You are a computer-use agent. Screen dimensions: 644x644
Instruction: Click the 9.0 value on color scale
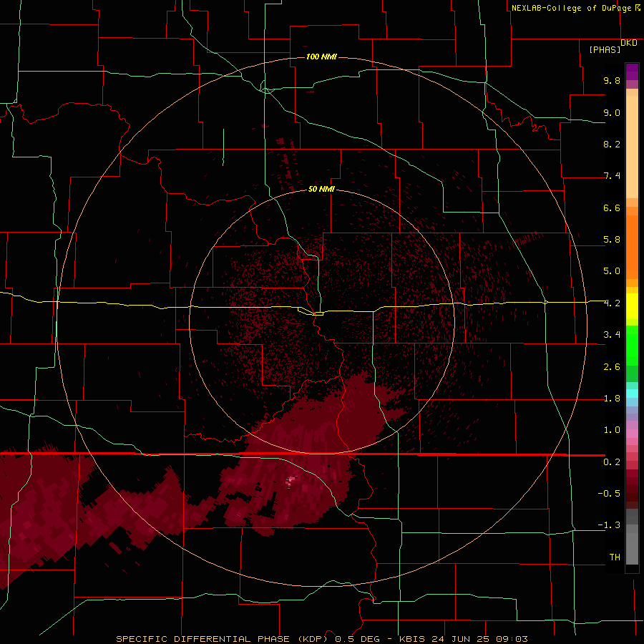612,112
